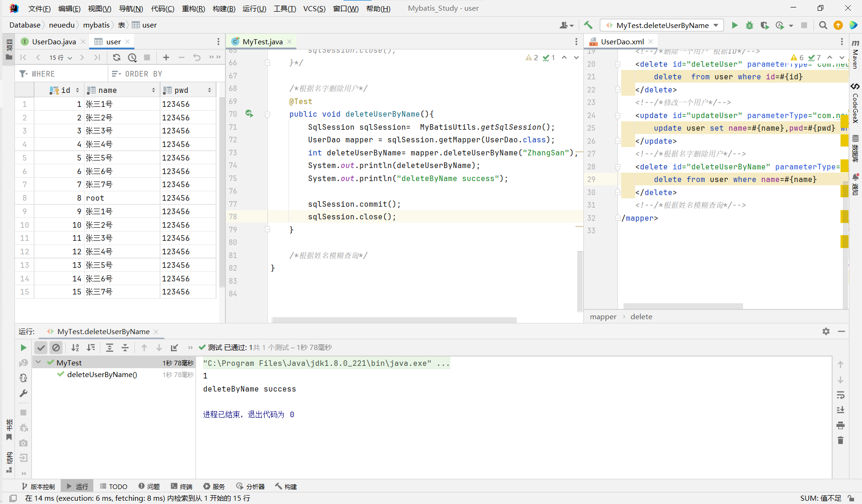Open the MyTest.deleteUserByName run configuration dropdown
Image resolution: width=862 pixels, height=504 pixels.
663,25
